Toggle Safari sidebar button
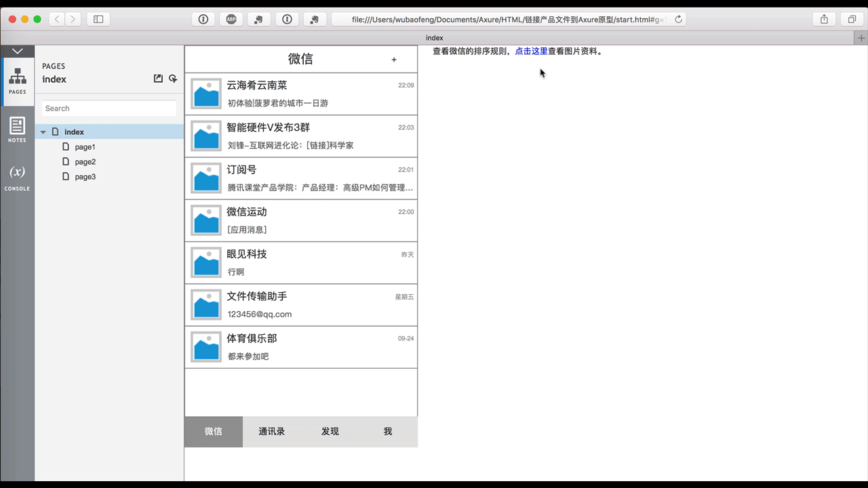This screenshot has height=488, width=868. pyautogui.click(x=98, y=20)
